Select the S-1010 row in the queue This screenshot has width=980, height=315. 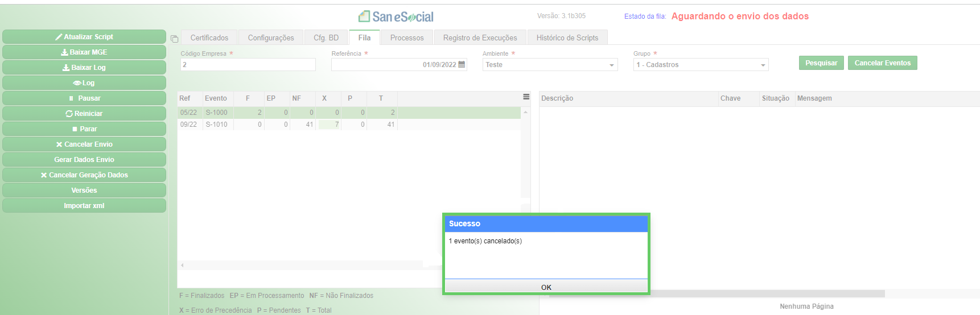[x=349, y=125]
